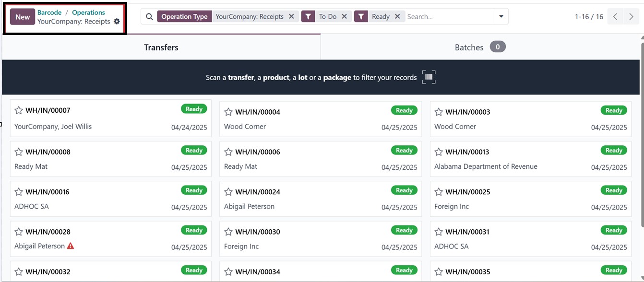The height and width of the screenshot is (282, 644).
Task: Remove the To Do filter
Action: tap(344, 16)
